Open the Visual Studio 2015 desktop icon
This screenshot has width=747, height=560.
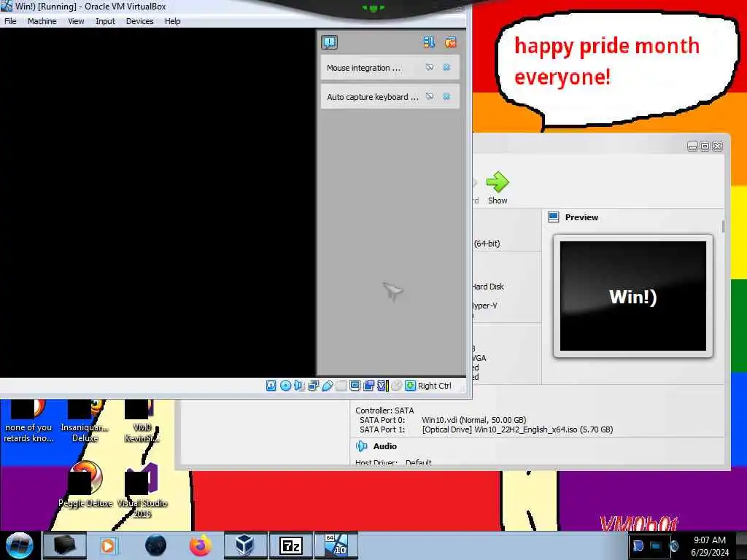coord(142,491)
